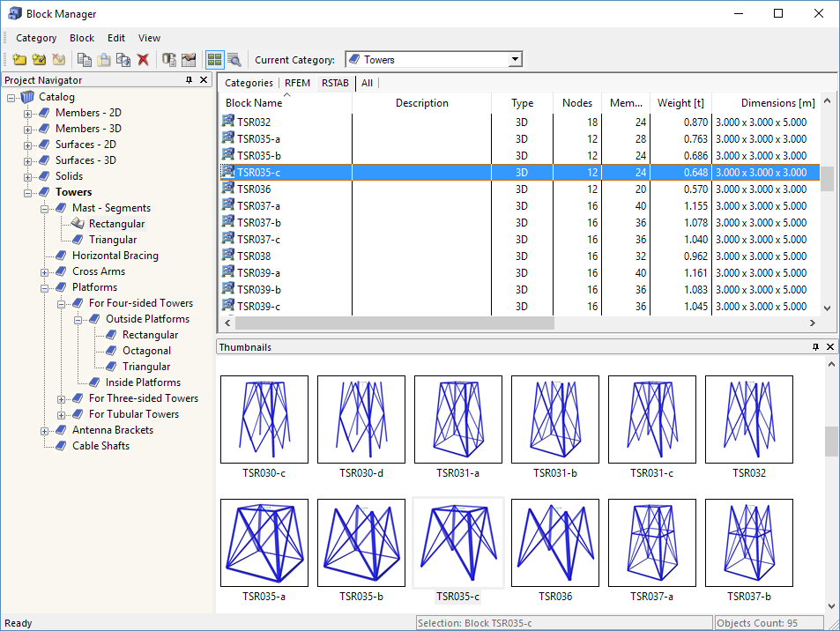Switch to the RSTAB tab
840x631 pixels.
point(334,83)
